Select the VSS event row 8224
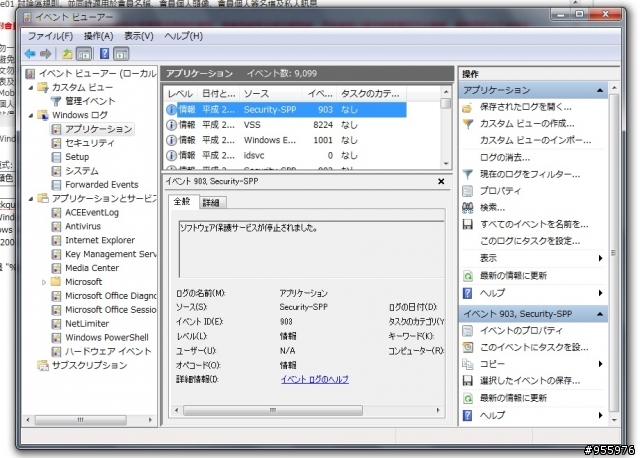Screen dimensions: 640x458 pos(286,125)
